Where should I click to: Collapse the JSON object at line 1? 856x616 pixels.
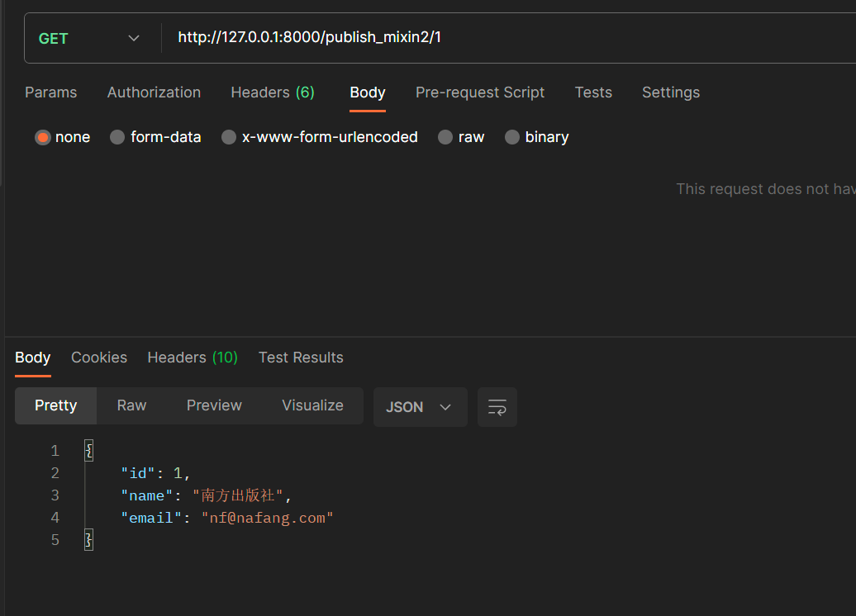88,450
